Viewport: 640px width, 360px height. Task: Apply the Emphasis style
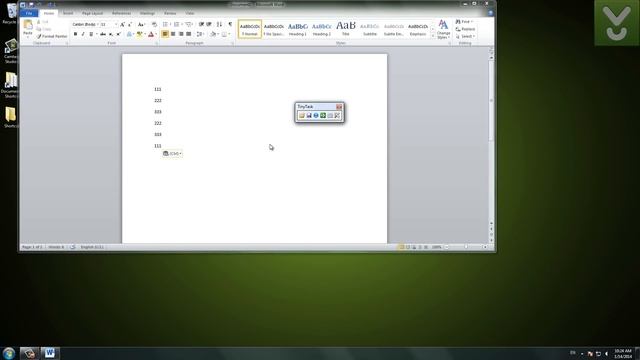coord(418,29)
